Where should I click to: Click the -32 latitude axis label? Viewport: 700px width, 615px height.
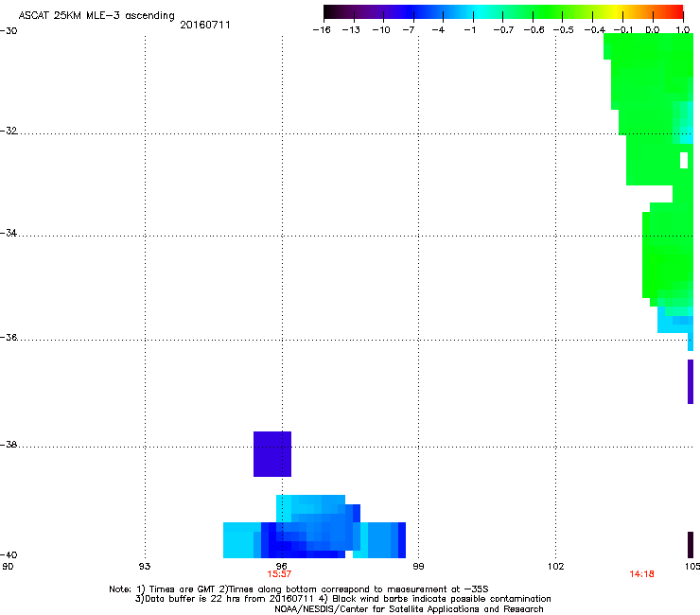coord(9,131)
